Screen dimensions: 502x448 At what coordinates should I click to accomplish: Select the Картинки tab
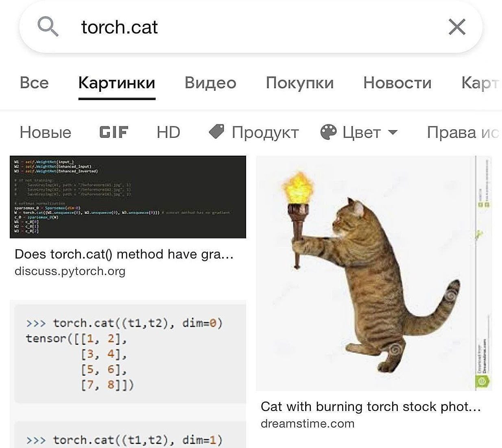[x=117, y=83]
